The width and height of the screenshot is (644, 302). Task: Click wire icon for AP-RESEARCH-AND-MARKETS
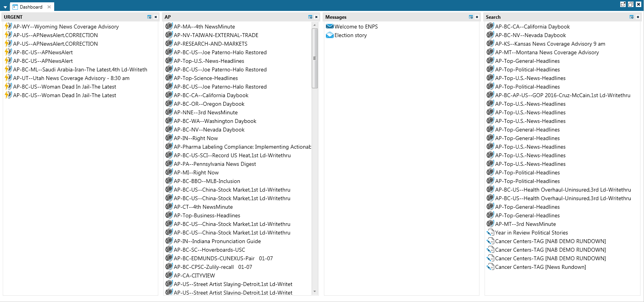(169, 43)
